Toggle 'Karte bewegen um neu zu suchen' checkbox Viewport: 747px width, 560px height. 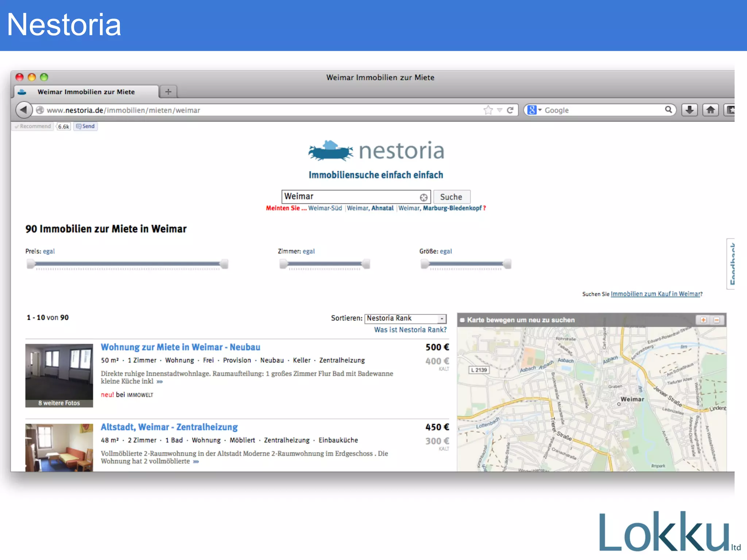click(462, 320)
